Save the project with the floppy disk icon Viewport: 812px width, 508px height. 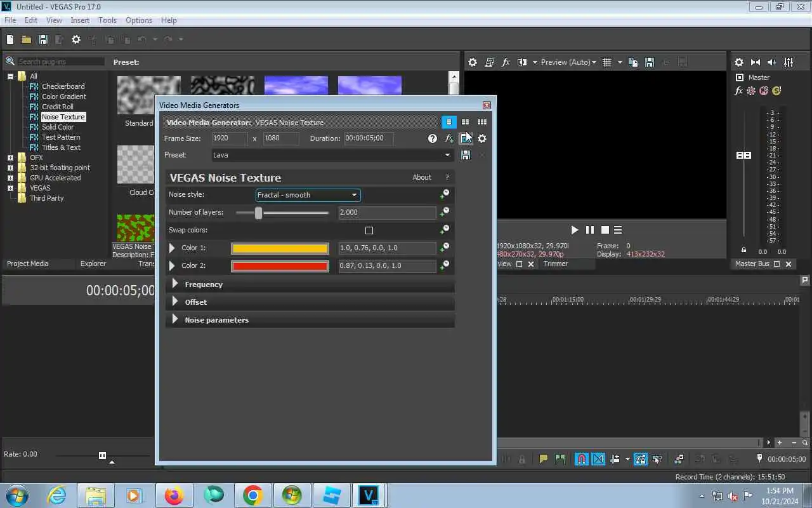(43, 39)
